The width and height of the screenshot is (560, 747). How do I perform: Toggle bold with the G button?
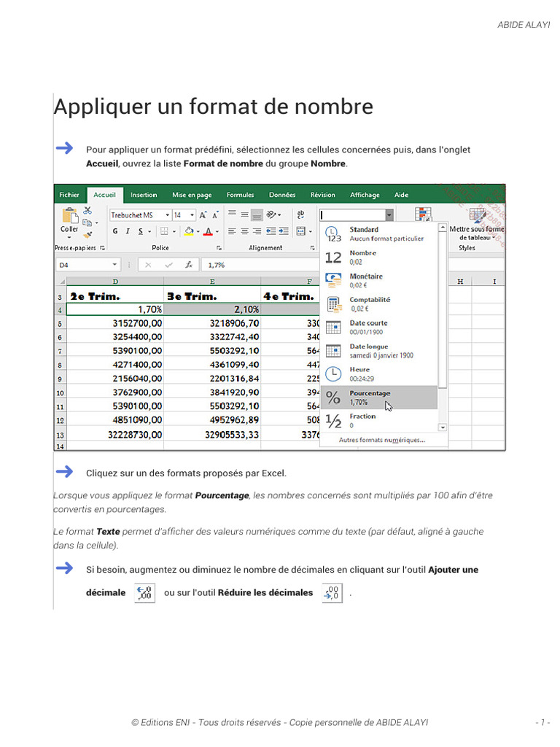pos(115,231)
